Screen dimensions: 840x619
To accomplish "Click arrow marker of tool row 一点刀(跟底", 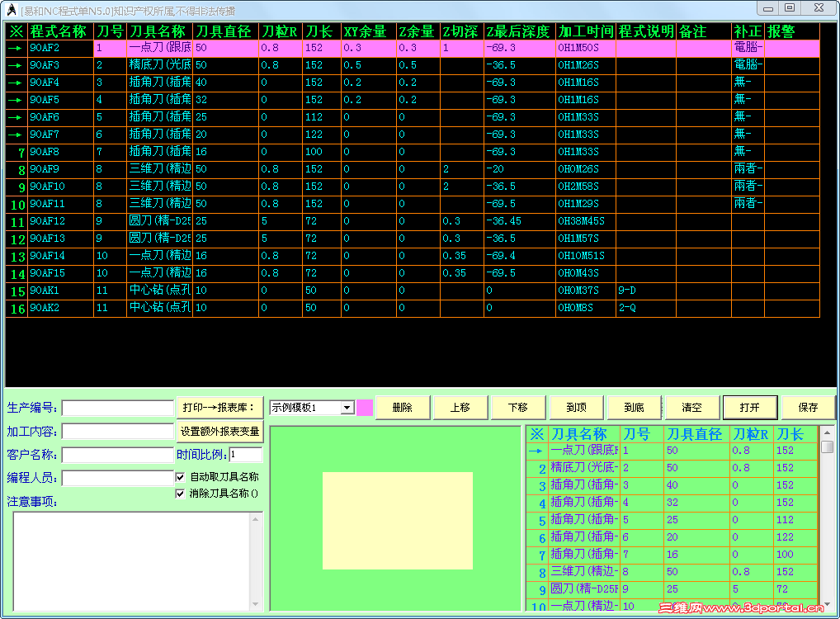I will click(x=537, y=451).
